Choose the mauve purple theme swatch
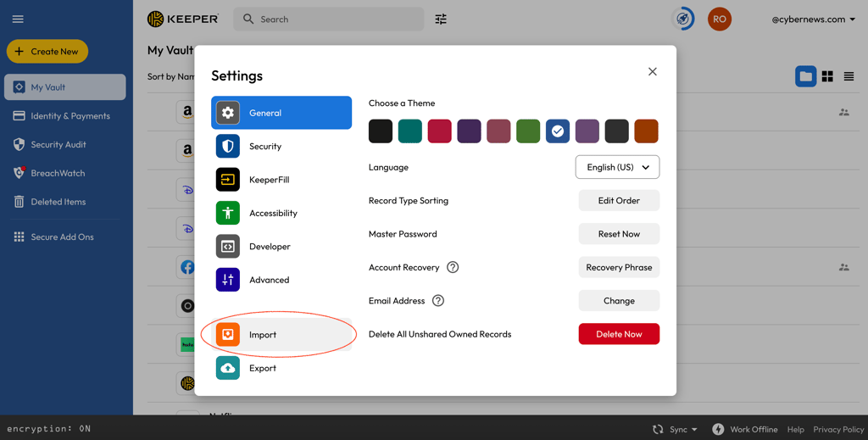This screenshot has height=440, width=868. pos(587,131)
